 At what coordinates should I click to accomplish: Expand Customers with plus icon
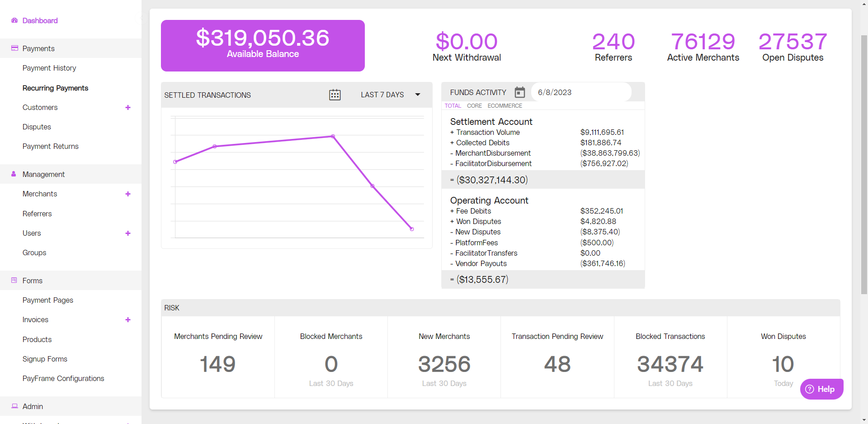128,107
